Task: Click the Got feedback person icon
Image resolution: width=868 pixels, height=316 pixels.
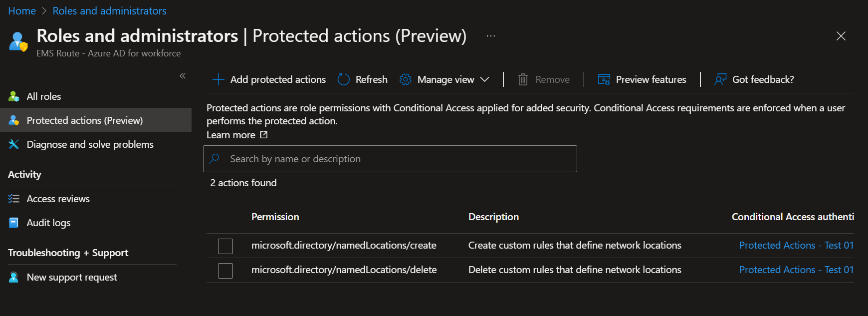Action: [x=720, y=79]
